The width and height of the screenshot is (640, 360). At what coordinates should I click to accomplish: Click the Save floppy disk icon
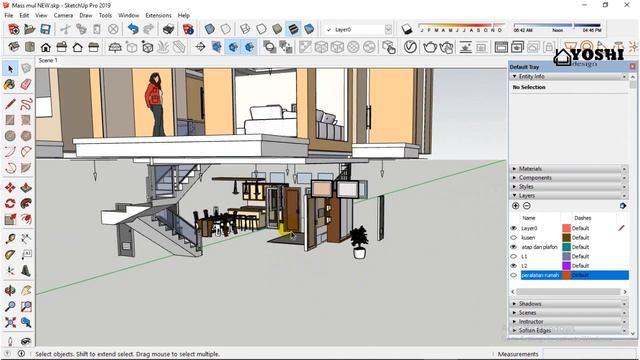pyautogui.click(x=45, y=29)
